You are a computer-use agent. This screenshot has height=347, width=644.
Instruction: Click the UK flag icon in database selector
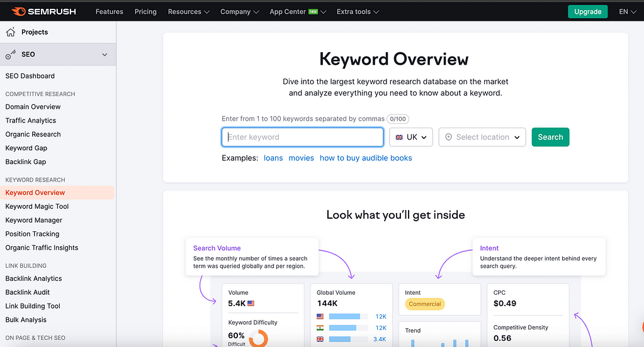[399, 138]
